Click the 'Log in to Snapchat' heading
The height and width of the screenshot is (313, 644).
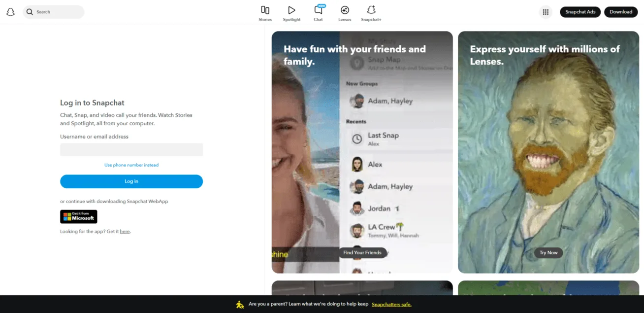pyautogui.click(x=92, y=103)
